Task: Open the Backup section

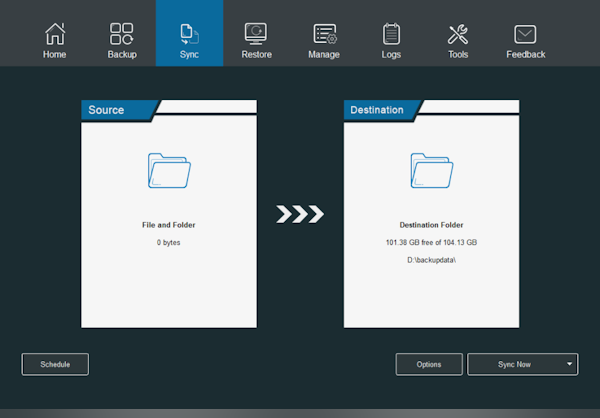Action: [122, 35]
